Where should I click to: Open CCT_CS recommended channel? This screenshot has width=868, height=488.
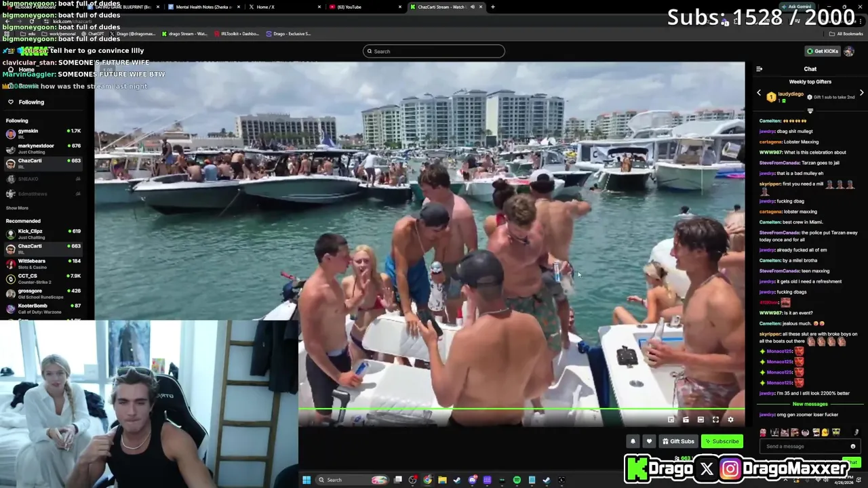click(43, 279)
